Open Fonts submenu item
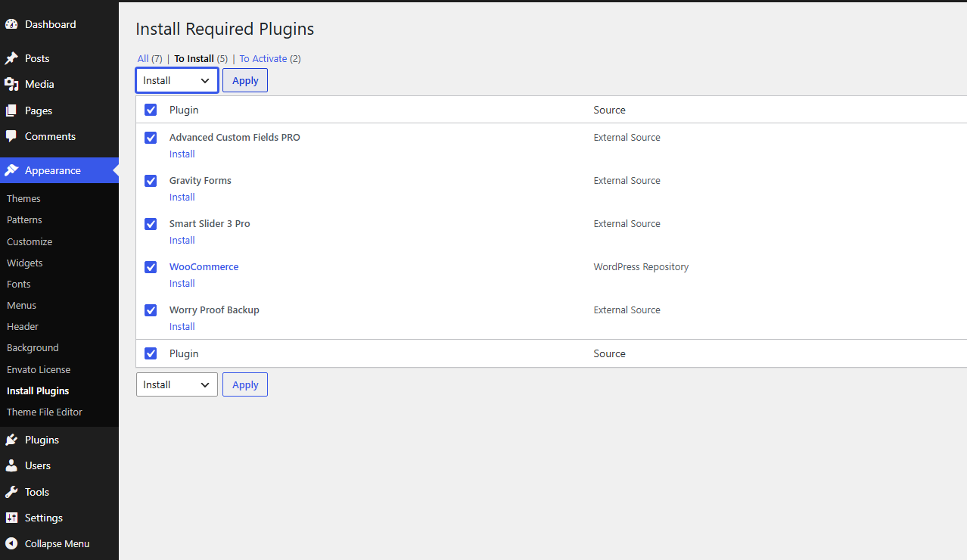967x560 pixels. pyautogui.click(x=19, y=284)
